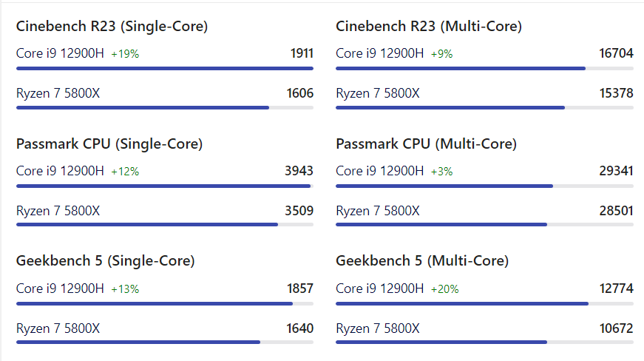Screen dimensions: 644x361
Task: Select the +19% Cinebench single-core label
Action: pos(125,54)
